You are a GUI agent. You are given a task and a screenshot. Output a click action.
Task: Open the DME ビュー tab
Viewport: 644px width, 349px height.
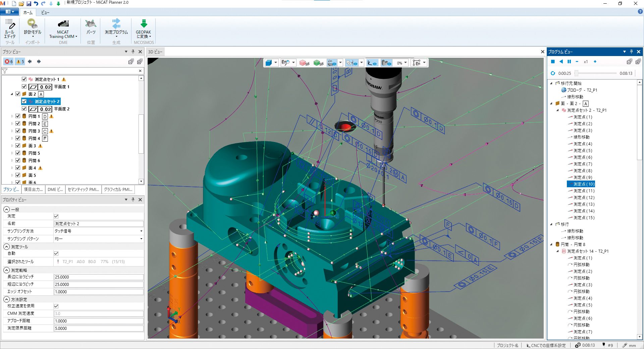click(55, 190)
